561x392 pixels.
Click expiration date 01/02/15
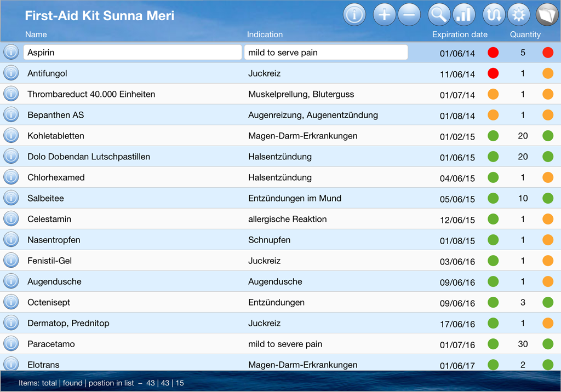(457, 136)
